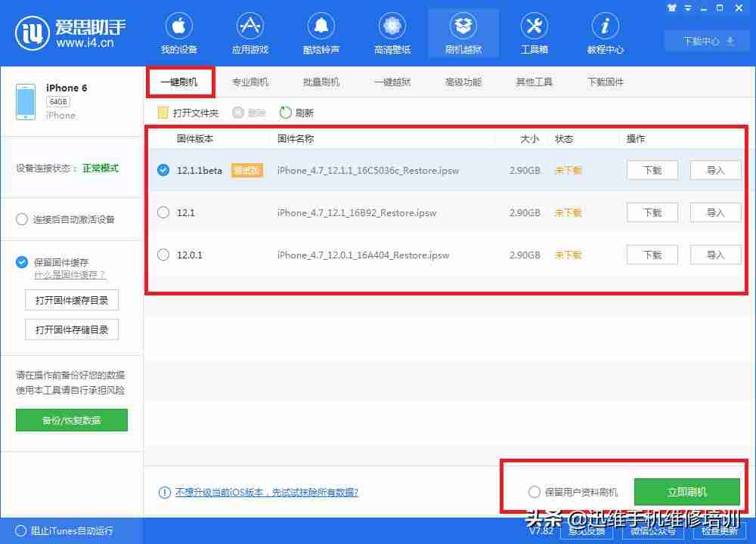Click the green 刷新 refresh icon

(286, 113)
